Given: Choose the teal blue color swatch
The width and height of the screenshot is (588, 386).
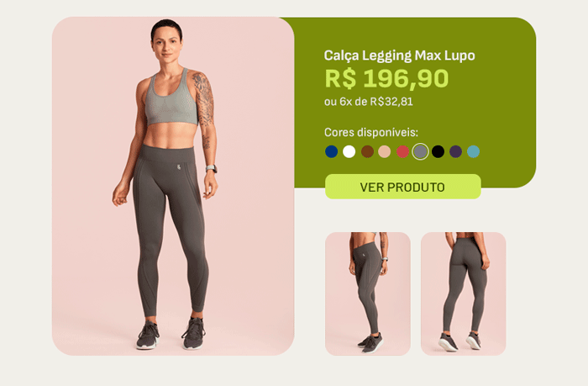Looking at the screenshot, I should point(473,151).
